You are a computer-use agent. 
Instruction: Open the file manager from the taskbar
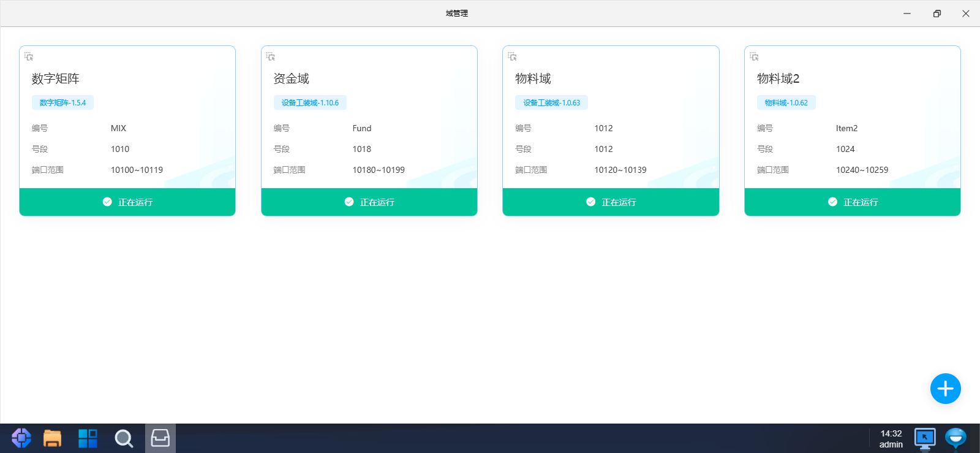tap(53, 438)
